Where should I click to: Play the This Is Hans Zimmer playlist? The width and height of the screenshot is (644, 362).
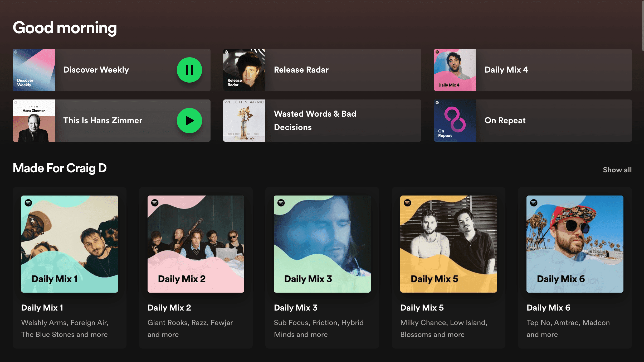pyautogui.click(x=189, y=120)
